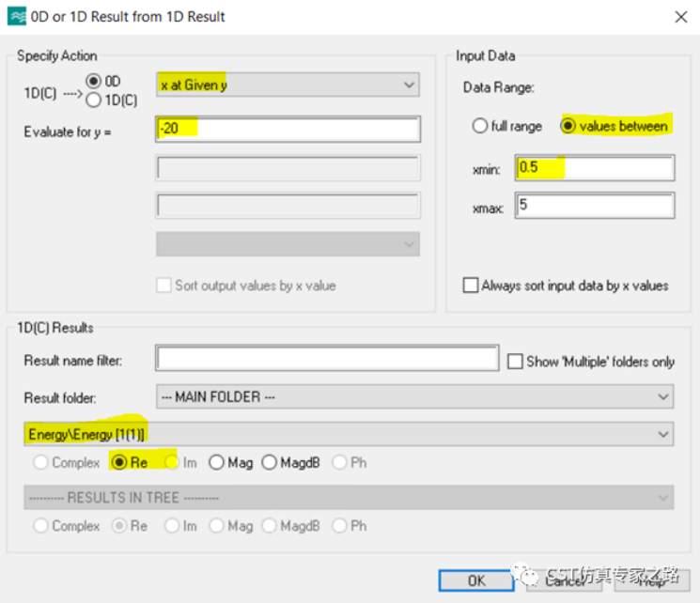Open the Energy\Energy [1(1)] result dropdown
700x603 pixels.
[350, 434]
